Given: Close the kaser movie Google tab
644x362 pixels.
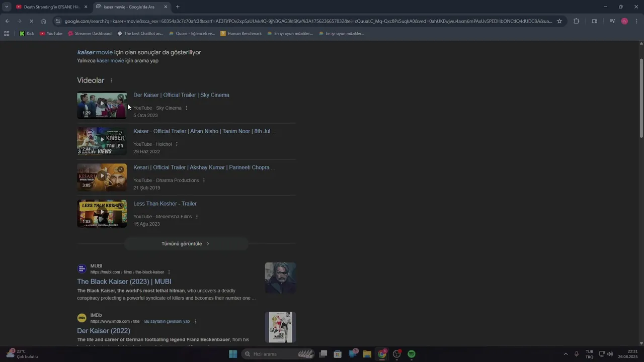Looking at the screenshot, I should click(166, 7).
